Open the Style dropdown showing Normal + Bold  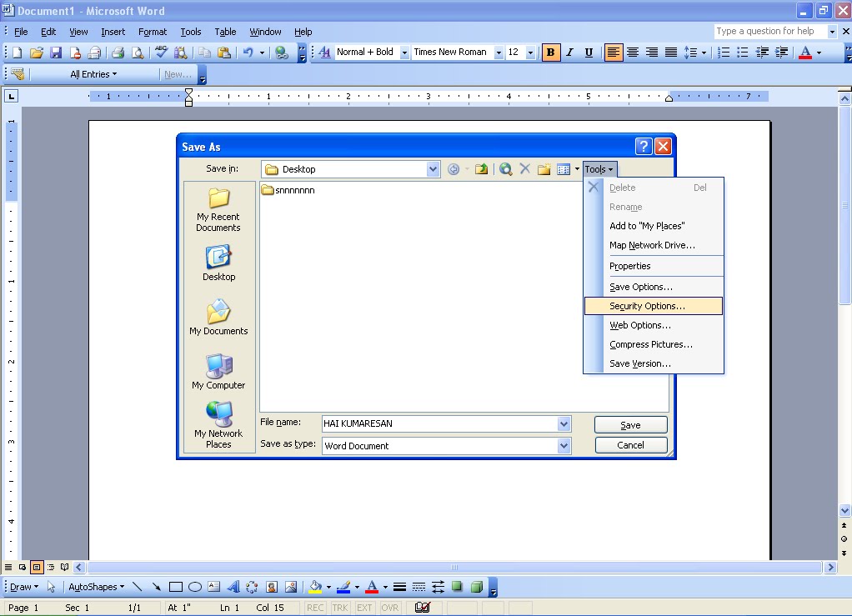click(x=404, y=53)
